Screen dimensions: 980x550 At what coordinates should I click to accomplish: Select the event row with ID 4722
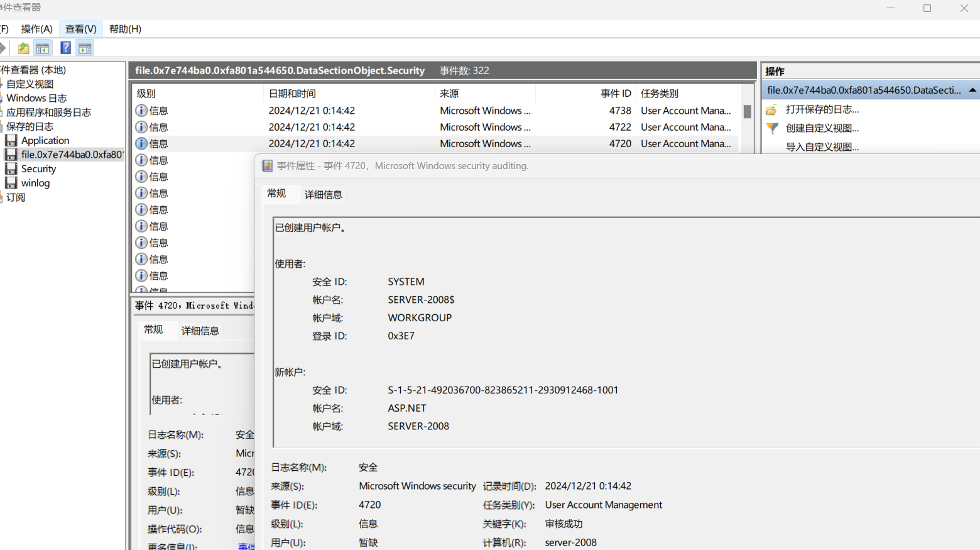click(435, 127)
